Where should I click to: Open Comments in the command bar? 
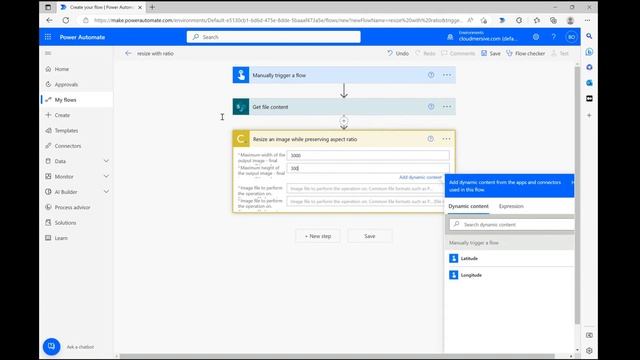point(458,53)
